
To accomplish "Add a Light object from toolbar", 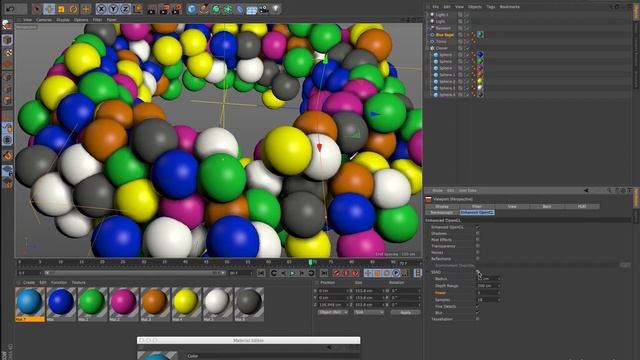I will [x=276, y=9].
